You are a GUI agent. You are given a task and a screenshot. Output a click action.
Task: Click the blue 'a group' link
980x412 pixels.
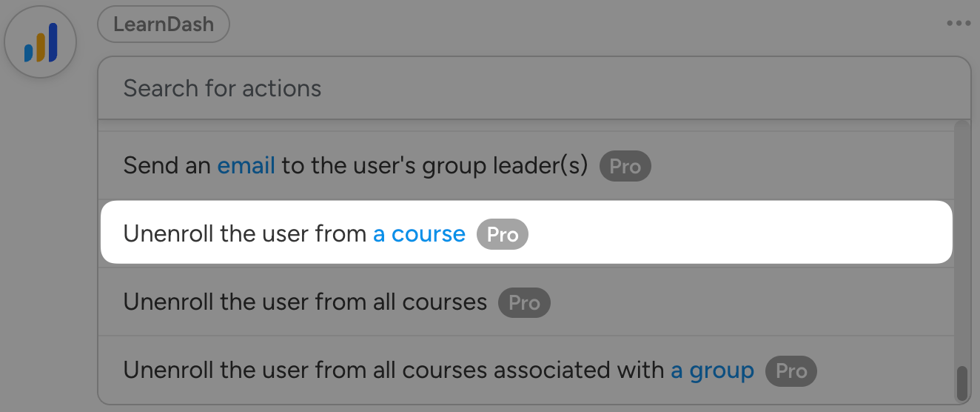pos(712,371)
